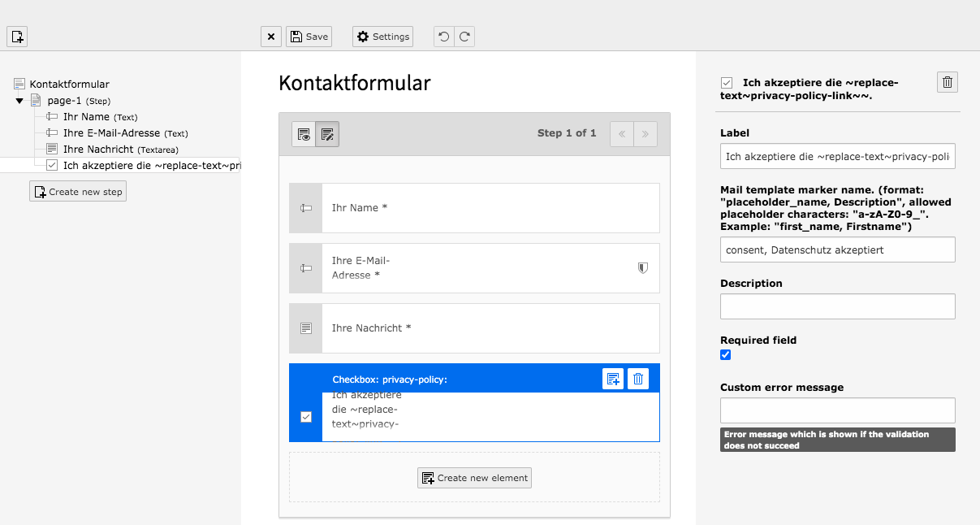Click Checkbox: privacy-policy header label

coord(390,380)
